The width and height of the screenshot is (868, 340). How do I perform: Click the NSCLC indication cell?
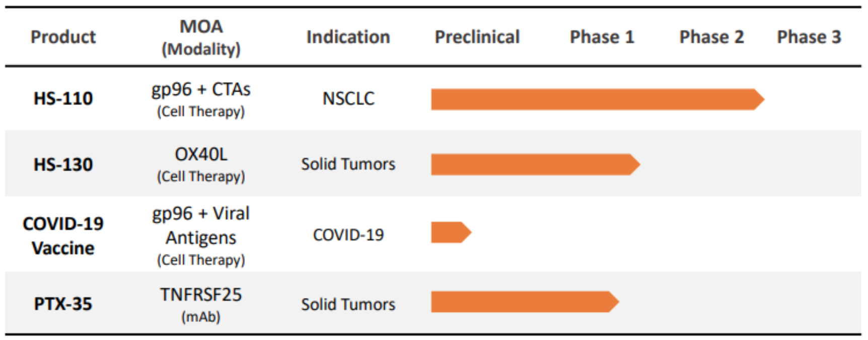point(348,98)
